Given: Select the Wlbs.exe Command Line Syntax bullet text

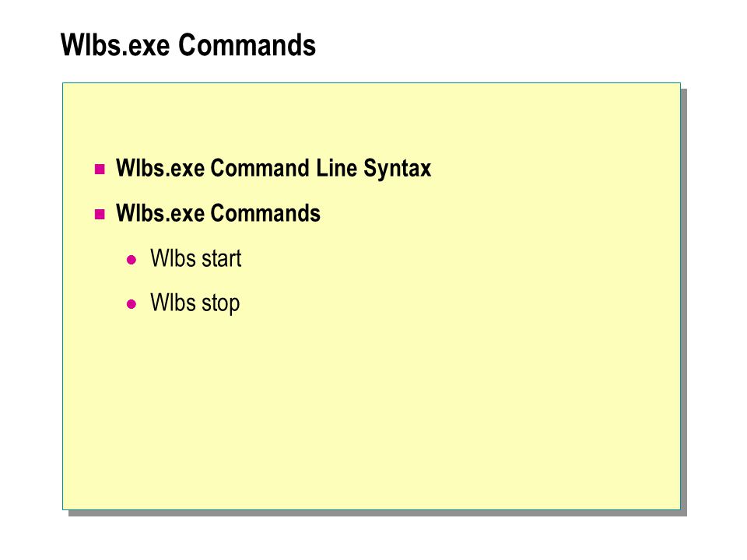Looking at the screenshot, I should [273, 169].
